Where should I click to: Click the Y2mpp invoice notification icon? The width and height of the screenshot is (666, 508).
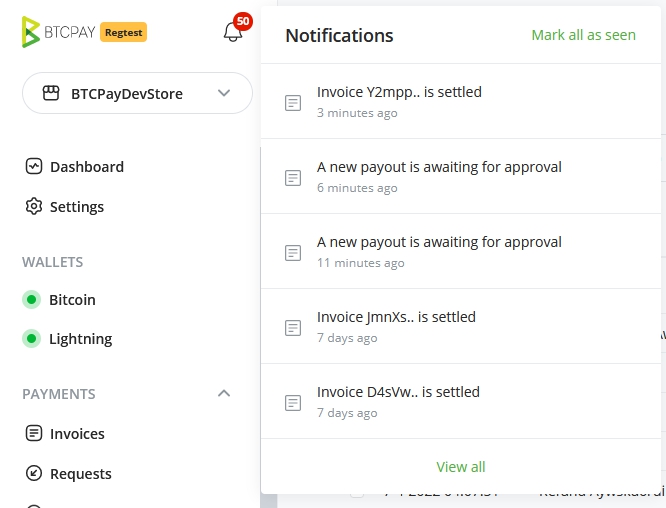point(293,102)
